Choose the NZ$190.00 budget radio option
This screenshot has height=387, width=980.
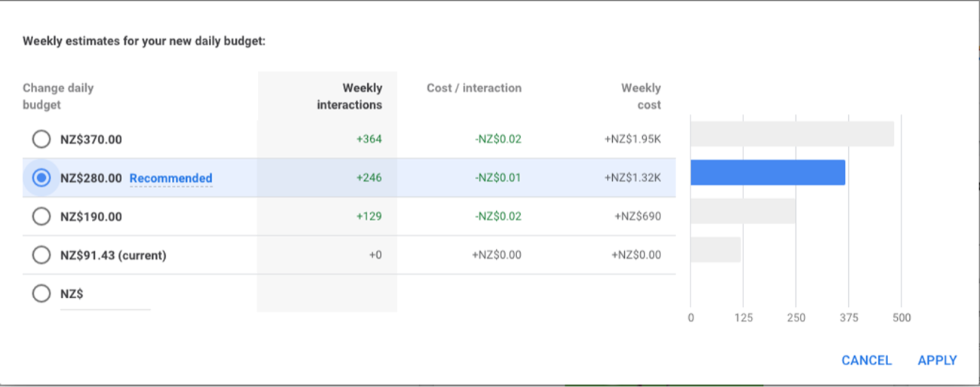point(41,217)
